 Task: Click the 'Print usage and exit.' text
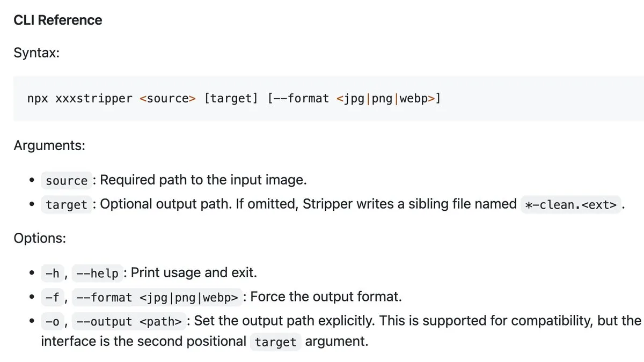(194, 272)
